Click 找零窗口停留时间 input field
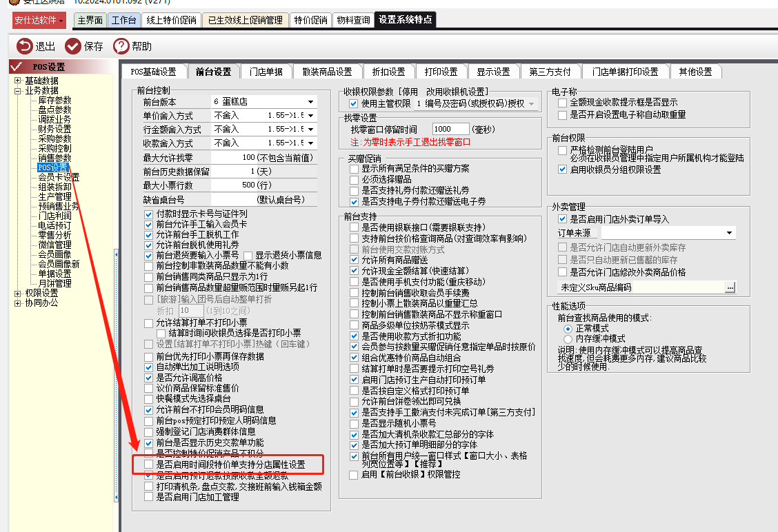Viewport: 778px width, 532px height. [450, 130]
